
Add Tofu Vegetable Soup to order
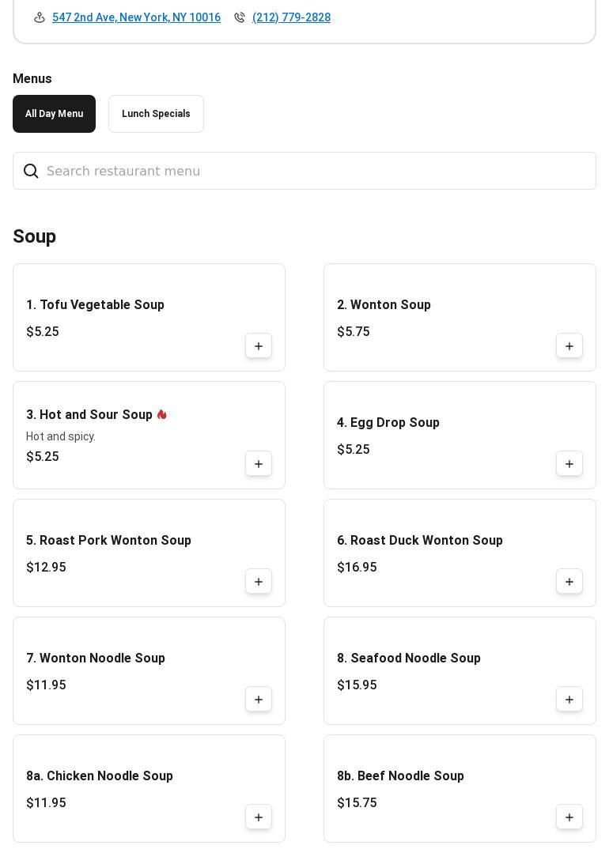(259, 346)
